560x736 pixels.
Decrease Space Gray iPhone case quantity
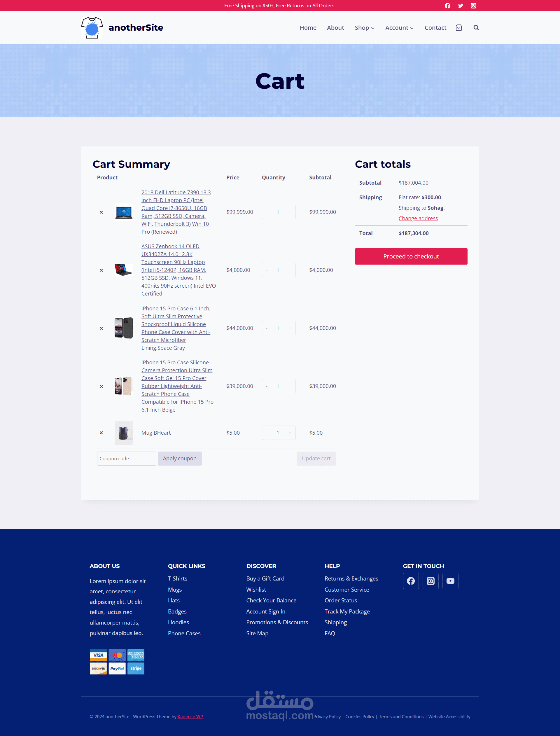[x=267, y=328]
